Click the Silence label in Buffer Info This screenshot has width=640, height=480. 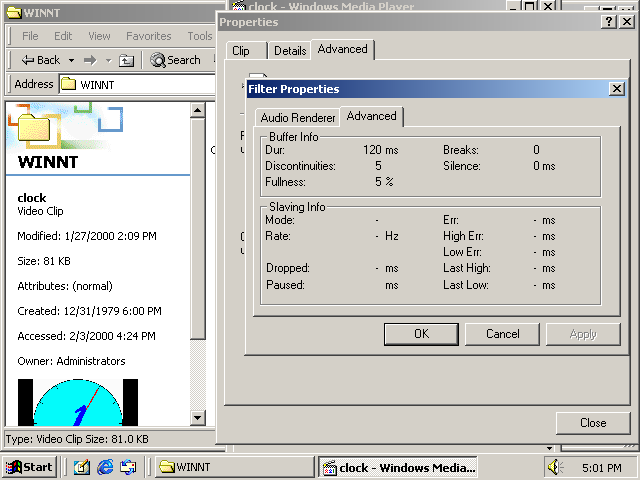[x=462, y=166]
